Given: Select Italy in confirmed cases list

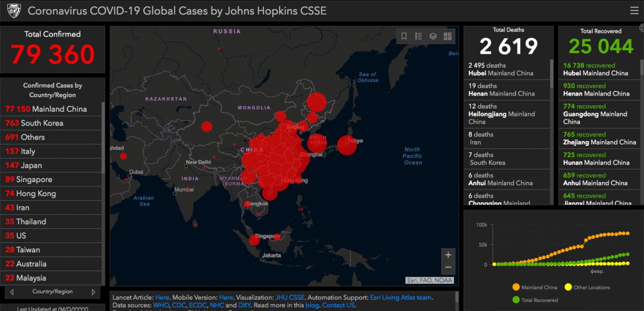Looking at the screenshot, I should pyautogui.click(x=51, y=151).
